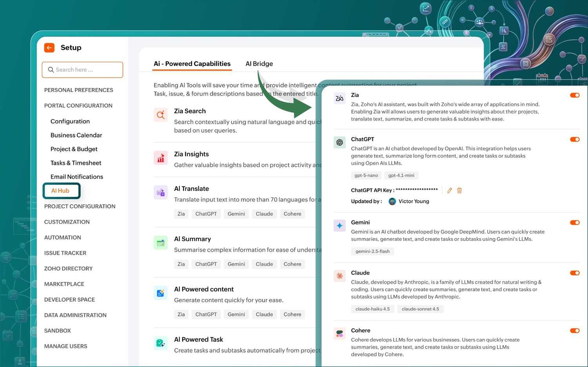Image resolution: width=588 pixels, height=367 pixels.
Task: Click the AI Translate icon
Action: 161,192
